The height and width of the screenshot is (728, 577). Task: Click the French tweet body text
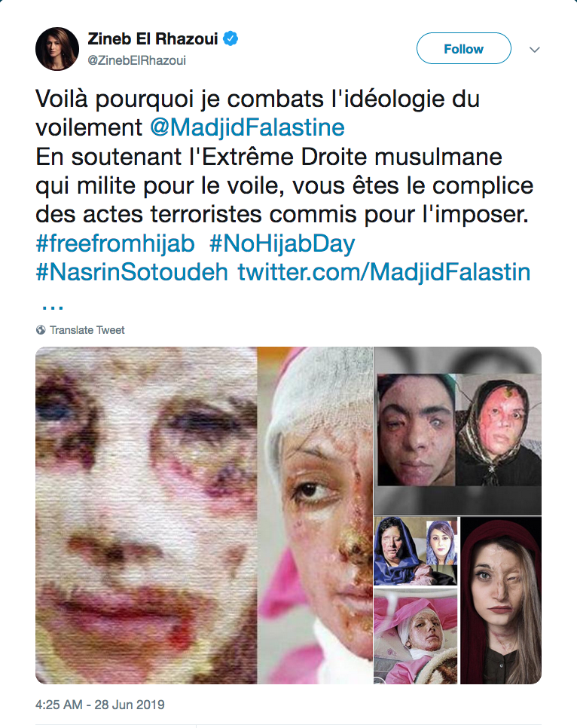click(x=284, y=157)
